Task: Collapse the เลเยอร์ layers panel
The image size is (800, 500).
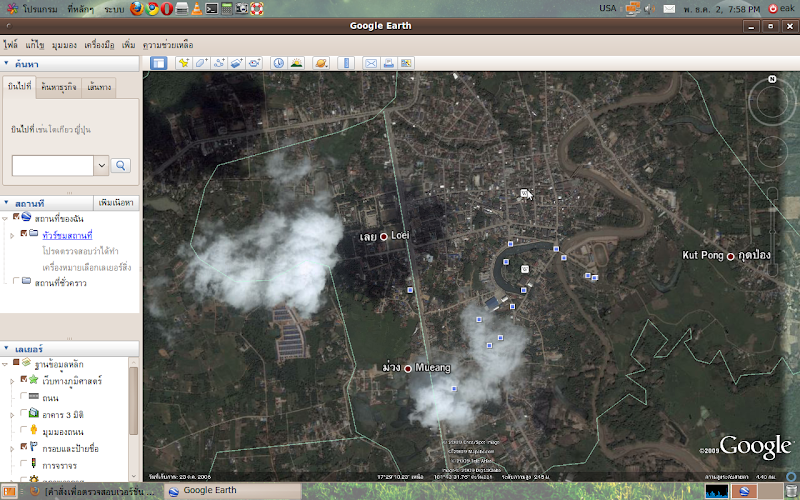Action: pos(6,348)
